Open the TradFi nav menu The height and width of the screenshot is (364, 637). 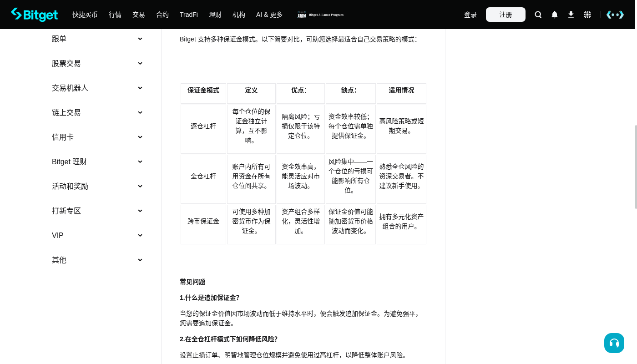[189, 15]
